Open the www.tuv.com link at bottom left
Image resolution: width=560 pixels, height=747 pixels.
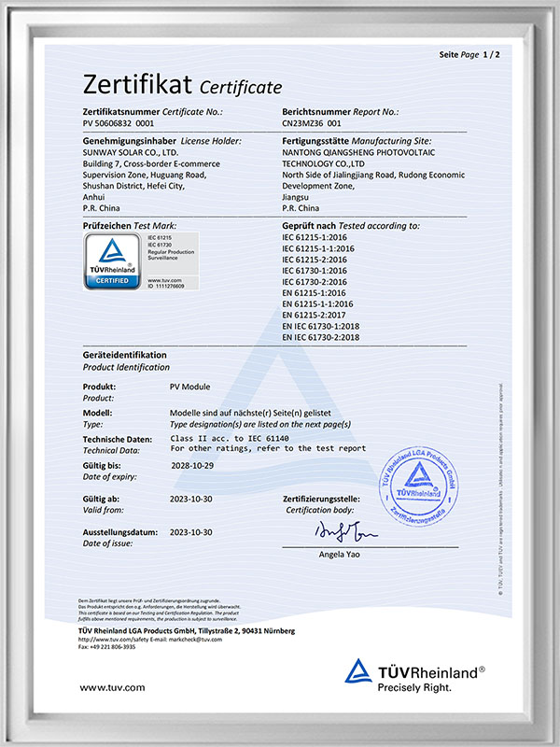click(112, 687)
